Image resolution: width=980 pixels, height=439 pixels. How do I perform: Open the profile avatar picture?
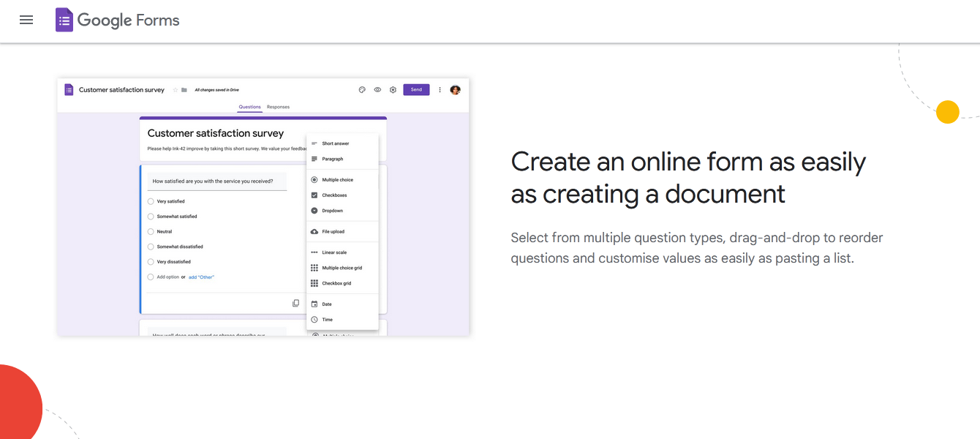point(455,89)
